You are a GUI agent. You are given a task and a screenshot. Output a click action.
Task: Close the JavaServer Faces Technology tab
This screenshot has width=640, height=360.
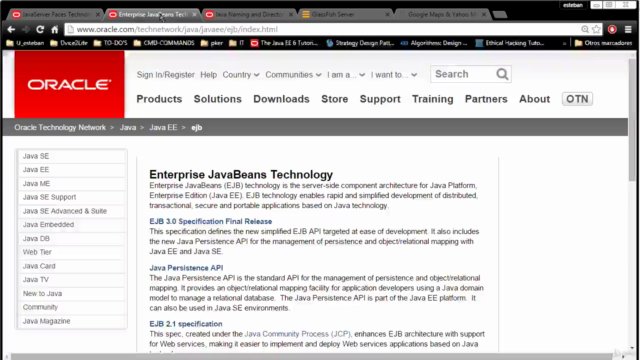[98, 14]
